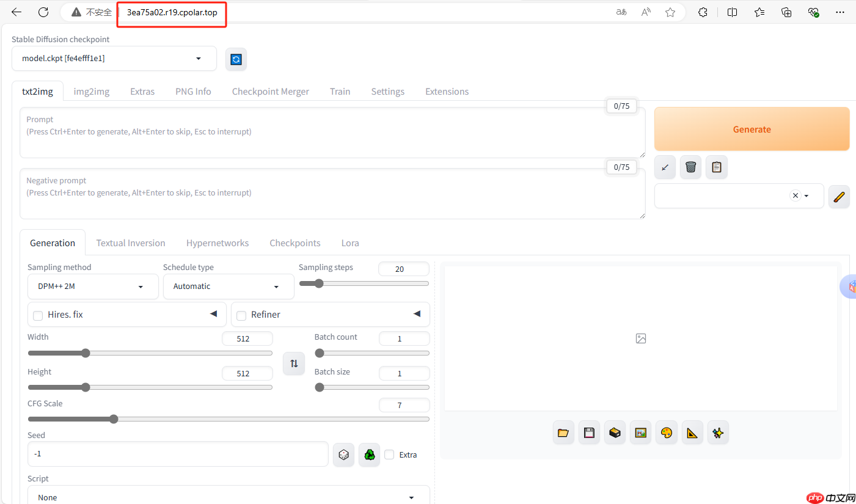Screen dimensions: 856x504
Task: Click the pencil edit styles icon
Action: [x=839, y=196]
